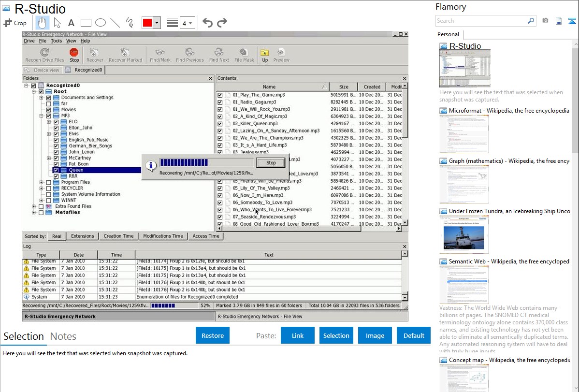Screen dimensions: 579x392
Task: Uncheck 02_Killer_Queen.mp3 checkbox
Action: tap(220, 124)
